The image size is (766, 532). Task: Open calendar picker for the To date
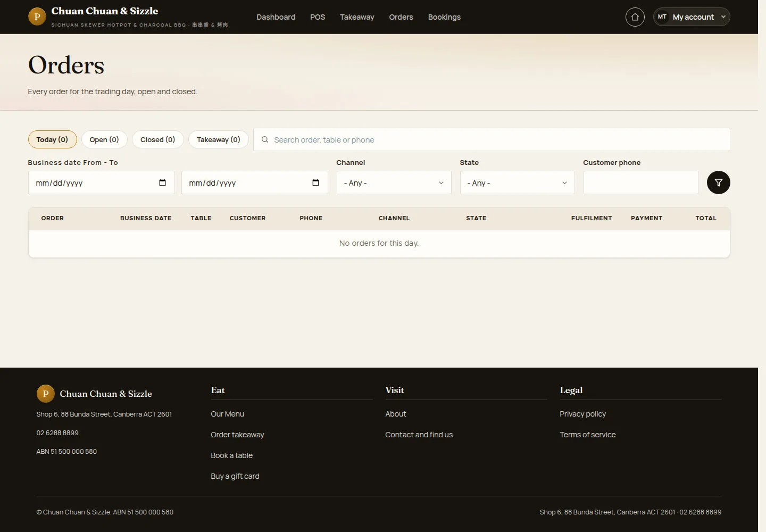coord(315,182)
